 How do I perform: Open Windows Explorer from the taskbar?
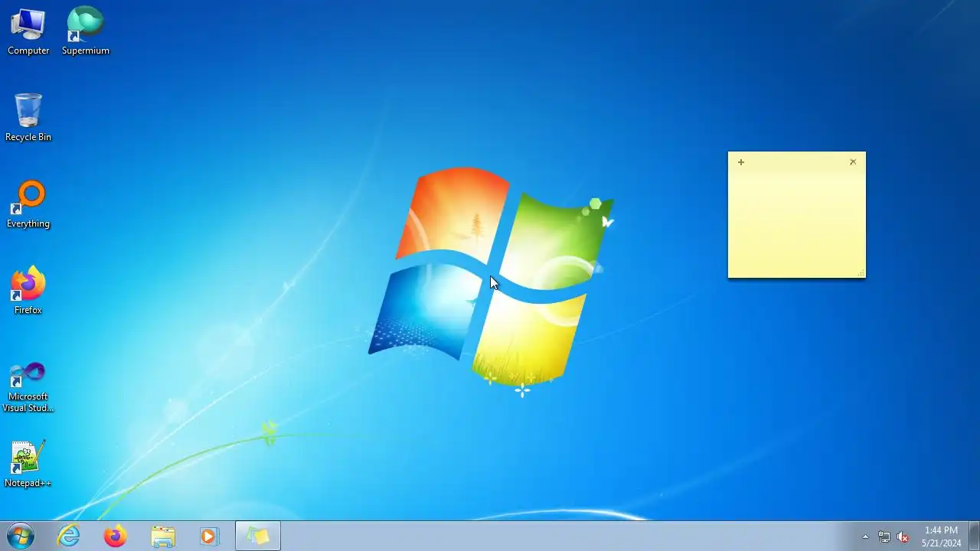(163, 536)
